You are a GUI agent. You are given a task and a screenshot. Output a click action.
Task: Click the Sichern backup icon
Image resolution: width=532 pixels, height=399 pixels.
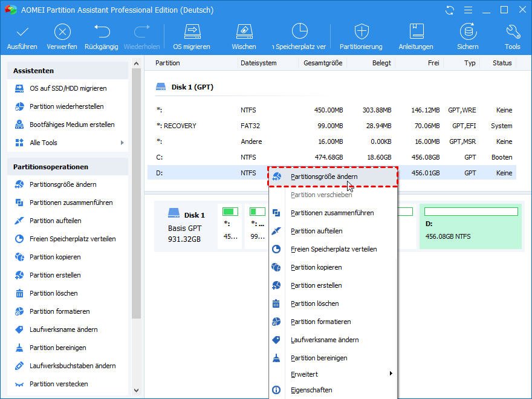(468, 31)
